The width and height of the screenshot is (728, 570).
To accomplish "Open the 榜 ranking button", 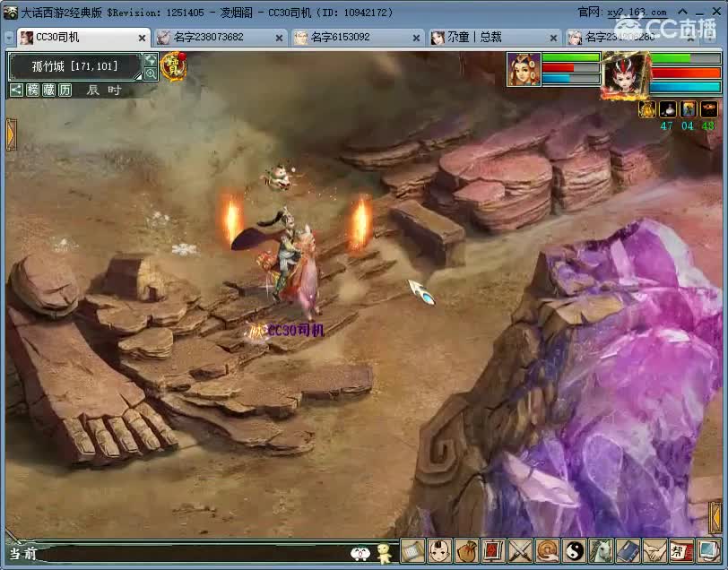I will (x=32, y=90).
